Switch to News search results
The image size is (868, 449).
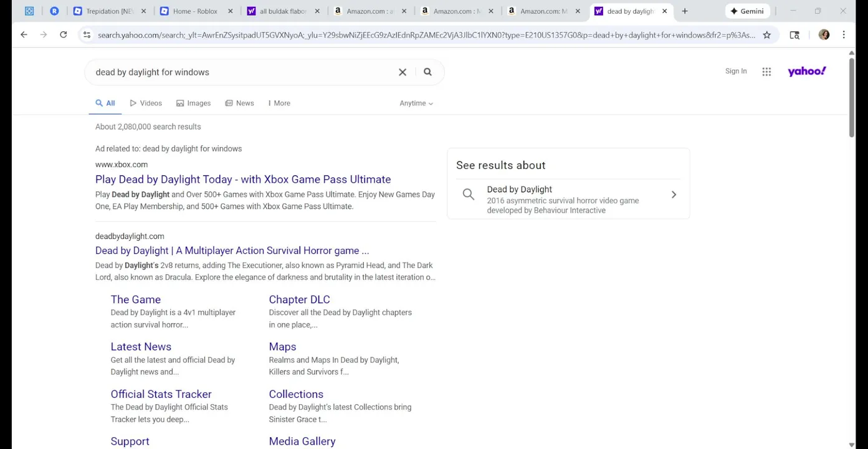239,104
